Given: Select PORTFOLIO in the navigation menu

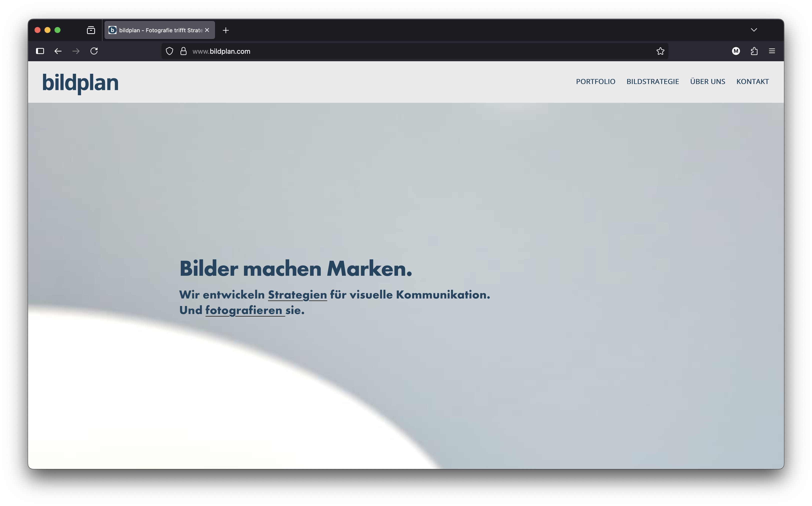Looking at the screenshot, I should pyautogui.click(x=595, y=81).
